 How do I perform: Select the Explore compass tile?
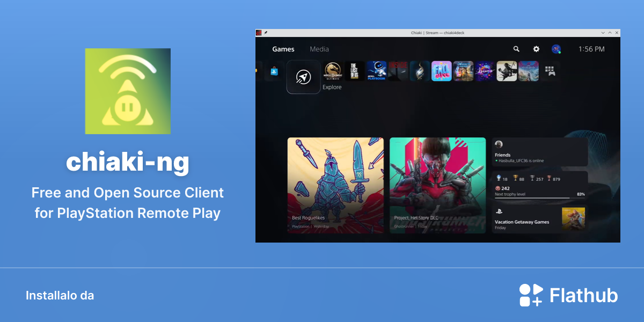pyautogui.click(x=304, y=77)
